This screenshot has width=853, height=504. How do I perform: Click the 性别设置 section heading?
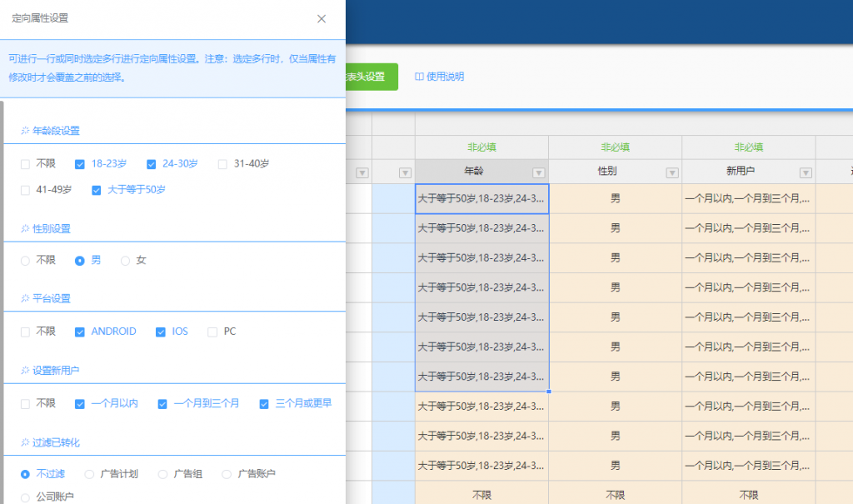click(51, 228)
